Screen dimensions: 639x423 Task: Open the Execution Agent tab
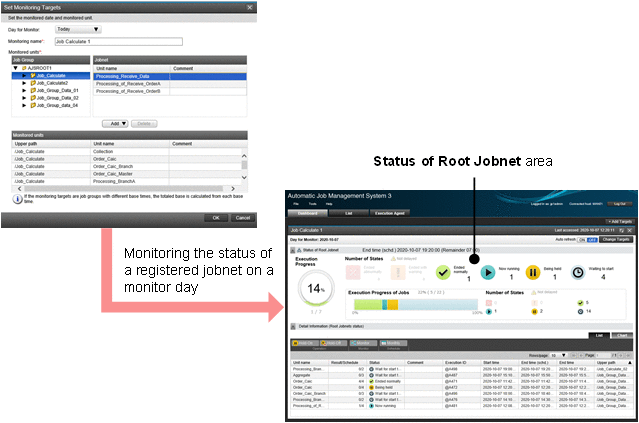pos(390,213)
